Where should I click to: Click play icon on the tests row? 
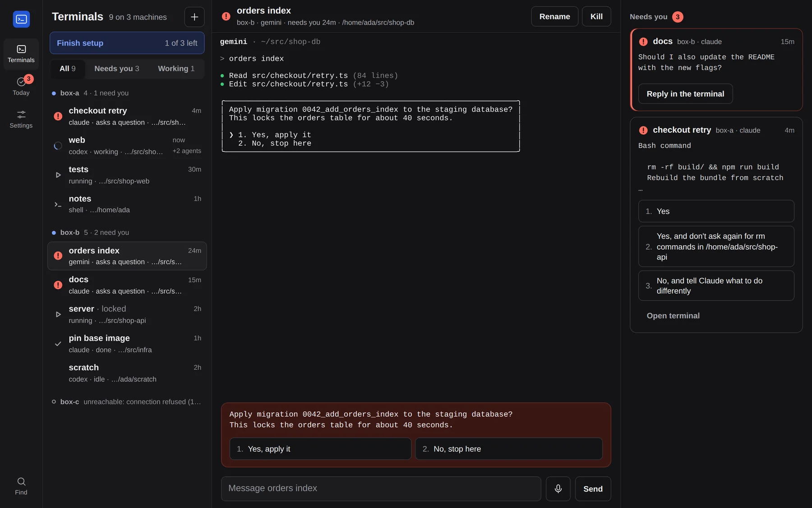[58, 175]
